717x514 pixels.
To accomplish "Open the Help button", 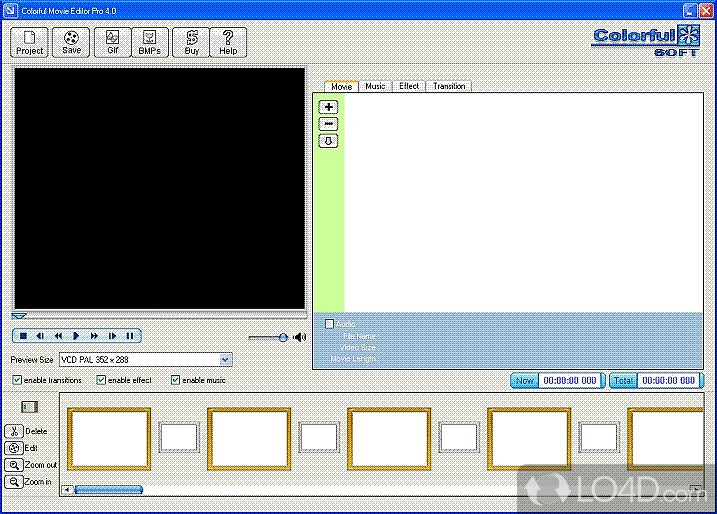I will [228, 42].
